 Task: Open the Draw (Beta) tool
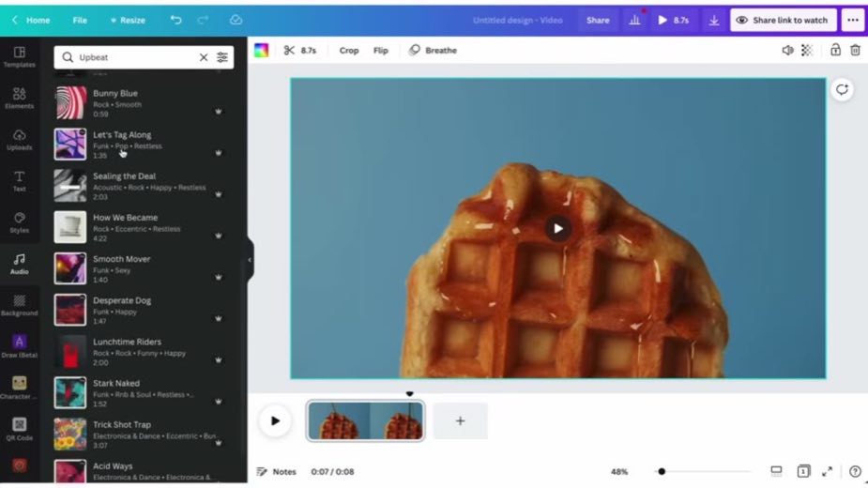(x=20, y=346)
